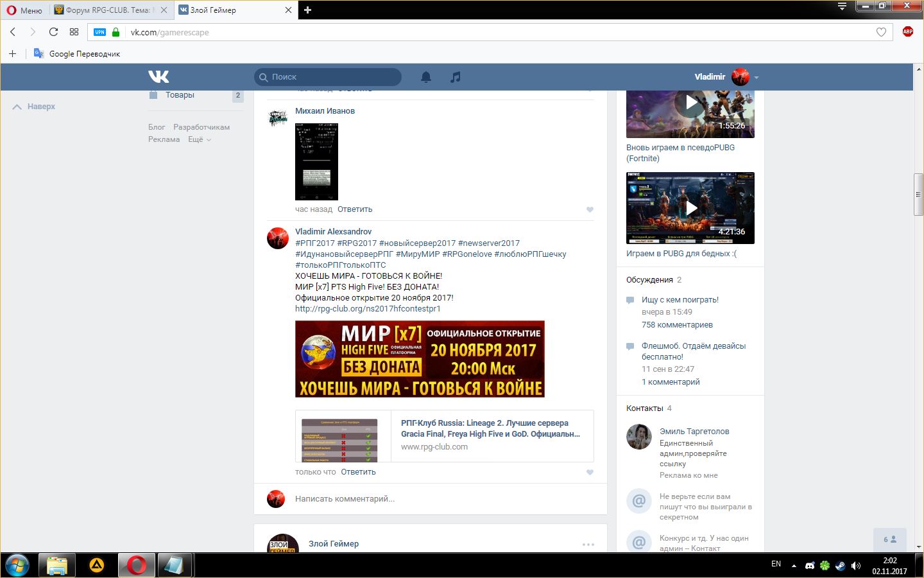The width and height of the screenshot is (924, 578).
Task: Click the page vertical scrollbar handle
Action: [x=919, y=195]
